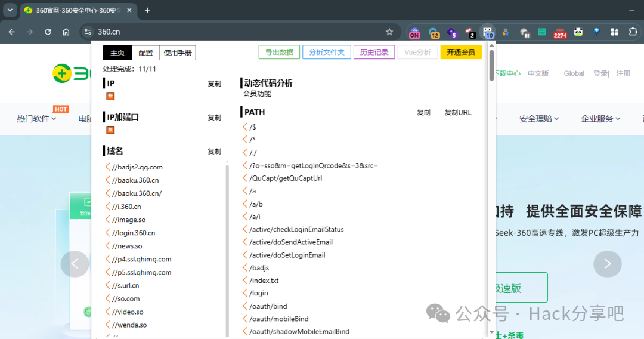Image resolution: width=644 pixels, height=339 pixels.
Task: Expand the //login.360.cn domain entry
Action: point(107,233)
